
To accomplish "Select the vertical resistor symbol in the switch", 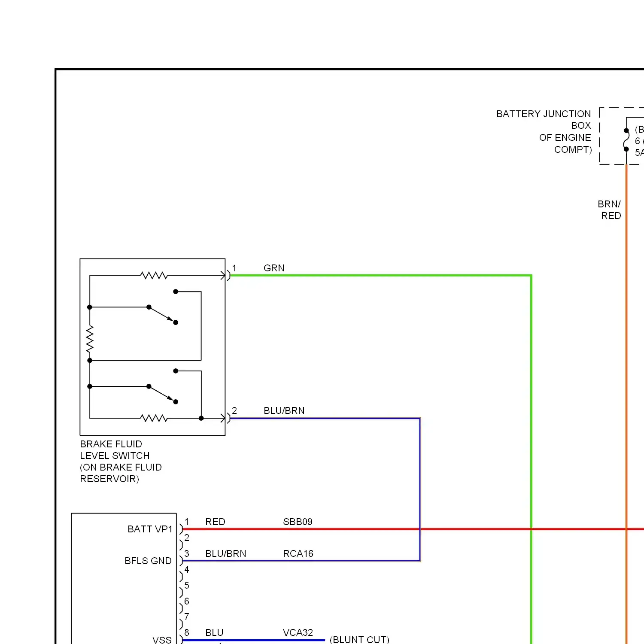I will point(90,339).
